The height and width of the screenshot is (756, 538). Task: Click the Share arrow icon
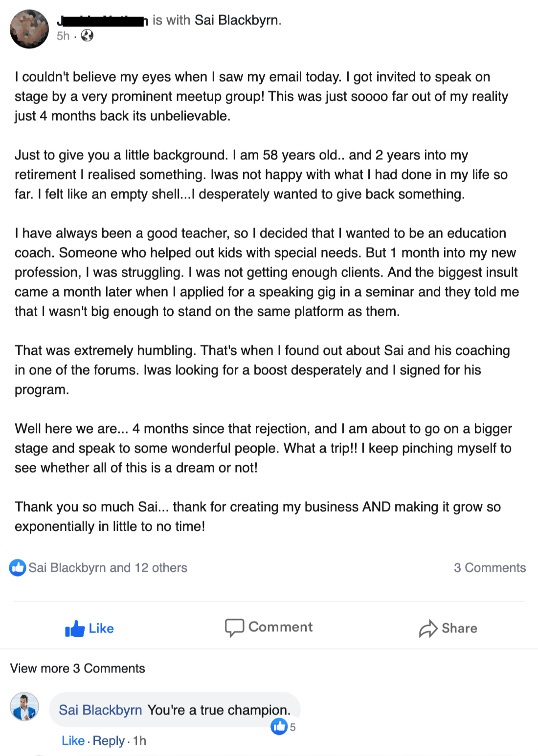coord(428,629)
